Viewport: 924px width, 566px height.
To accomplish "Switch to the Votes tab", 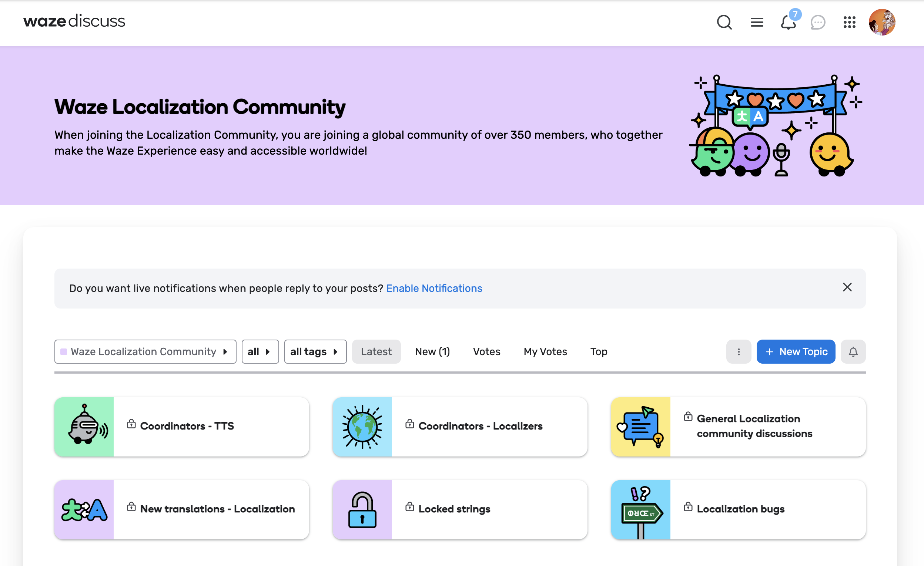I will (x=486, y=351).
